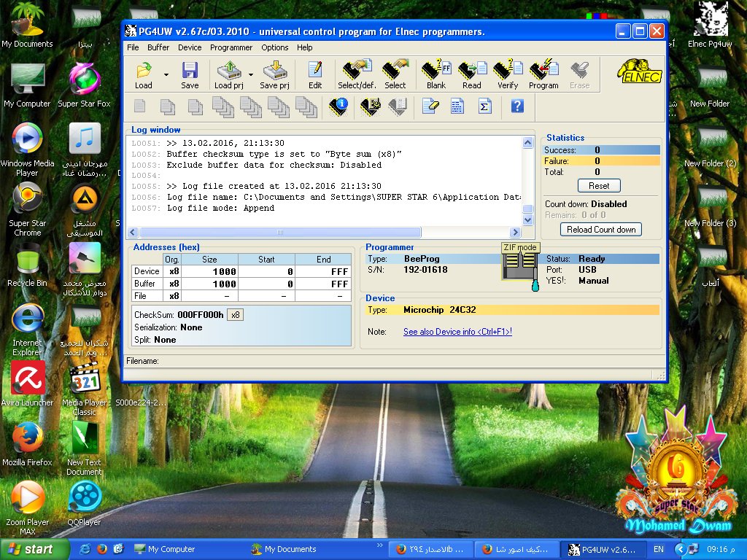The height and width of the screenshot is (560, 747).
Task: Open the Options menu
Action: click(x=275, y=47)
